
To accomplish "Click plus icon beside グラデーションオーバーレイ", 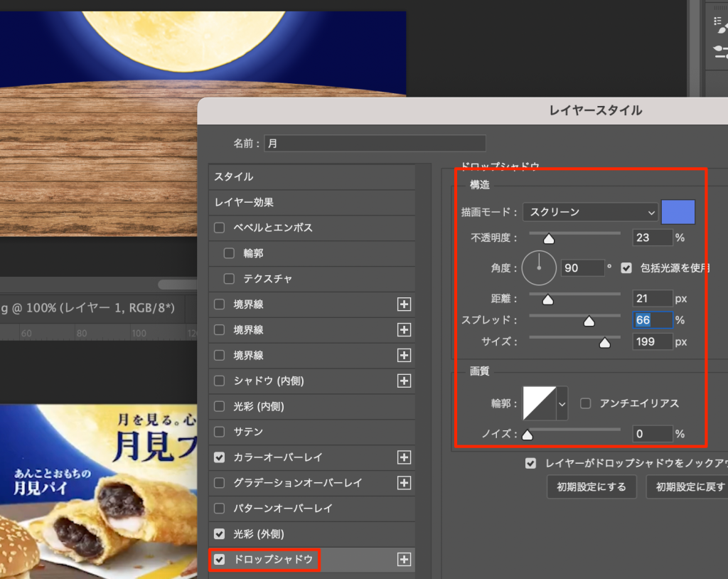I will (404, 483).
